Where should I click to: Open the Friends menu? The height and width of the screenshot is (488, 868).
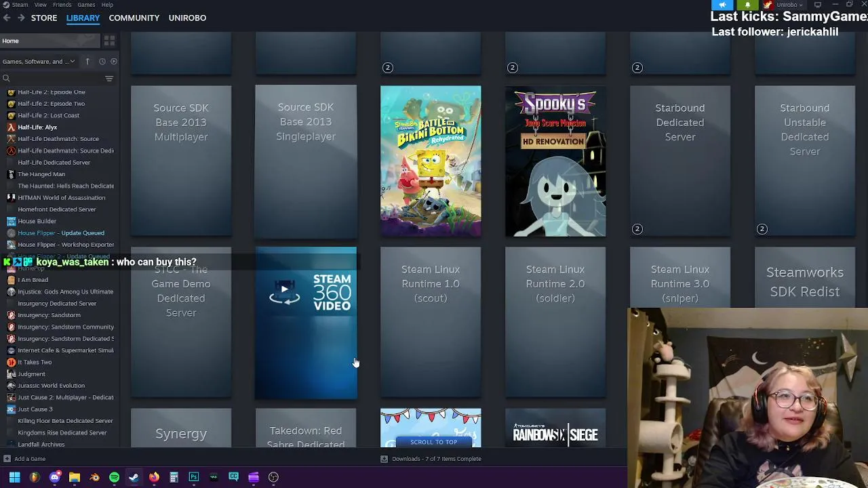coord(62,5)
